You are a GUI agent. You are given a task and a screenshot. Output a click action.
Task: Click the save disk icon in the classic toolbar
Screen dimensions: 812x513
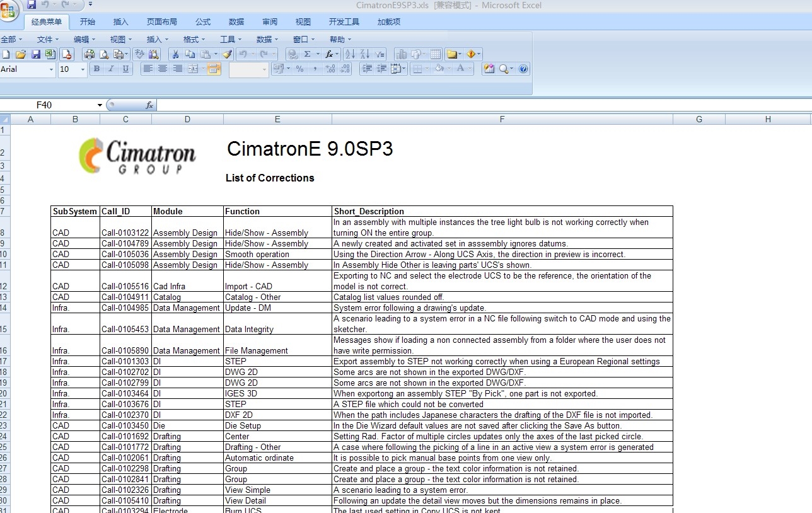point(35,55)
